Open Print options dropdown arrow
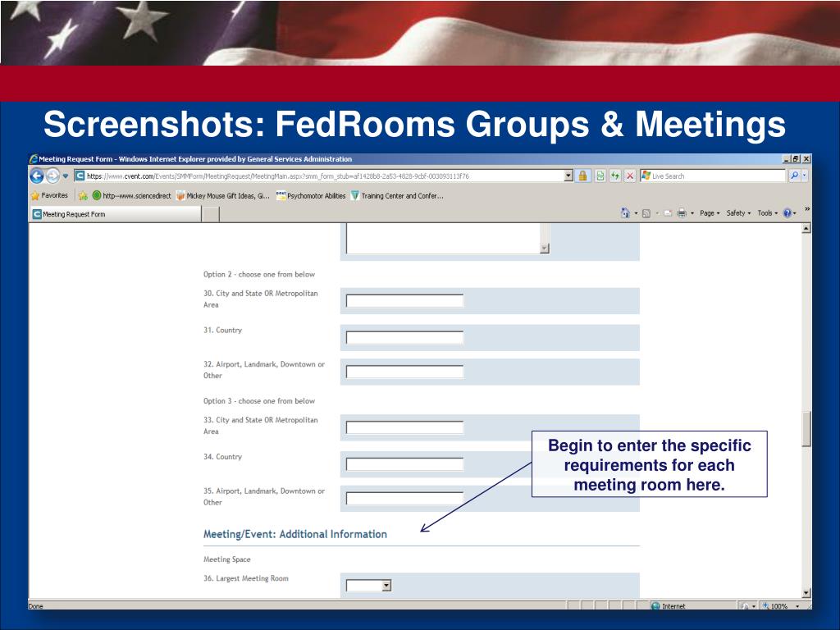840x630 pixels. tap(692, 213)
